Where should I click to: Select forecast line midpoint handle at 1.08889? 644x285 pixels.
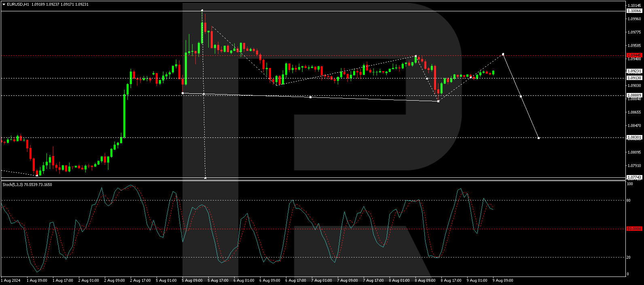(x=521, y=96)
